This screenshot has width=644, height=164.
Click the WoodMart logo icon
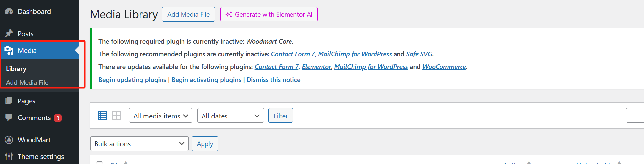pos(9,140)
